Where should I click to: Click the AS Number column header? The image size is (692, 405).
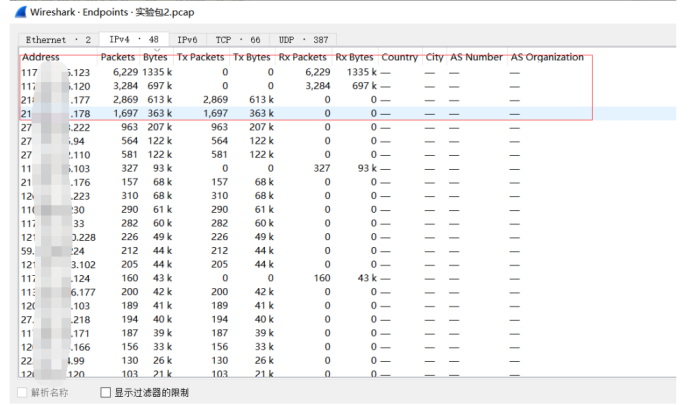point(476,57)
